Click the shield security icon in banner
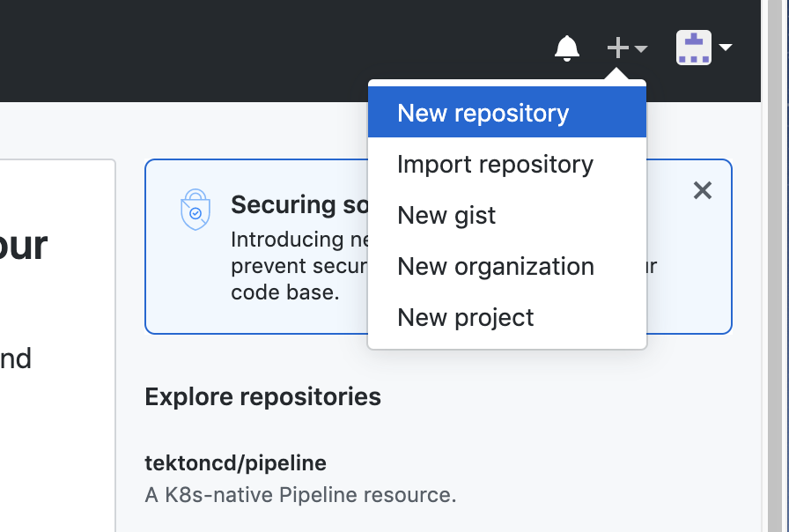Screen dimensions: 789x532 (x=195, y=210)
